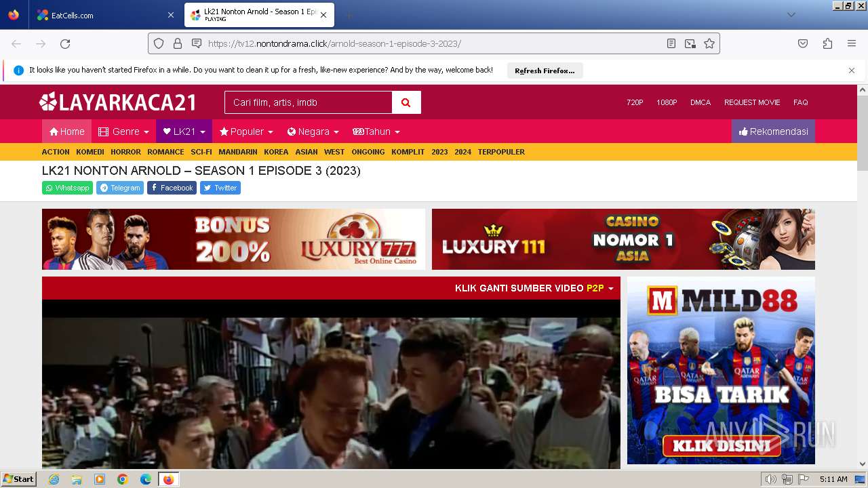Open the Firefox hamburger menu
The width and height of the screenshot is (868, 488).
(x=852, y=43)
